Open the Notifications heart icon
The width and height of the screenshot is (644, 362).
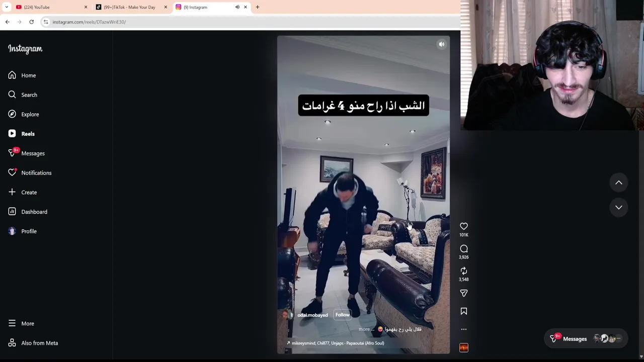click(12, 172)
